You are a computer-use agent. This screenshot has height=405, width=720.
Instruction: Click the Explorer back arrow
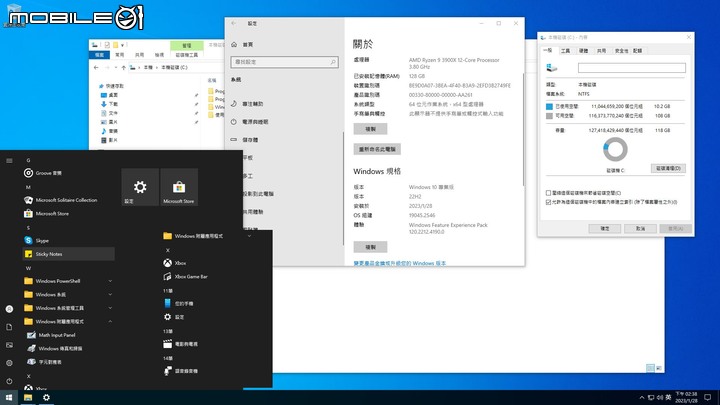pos(96,68)
